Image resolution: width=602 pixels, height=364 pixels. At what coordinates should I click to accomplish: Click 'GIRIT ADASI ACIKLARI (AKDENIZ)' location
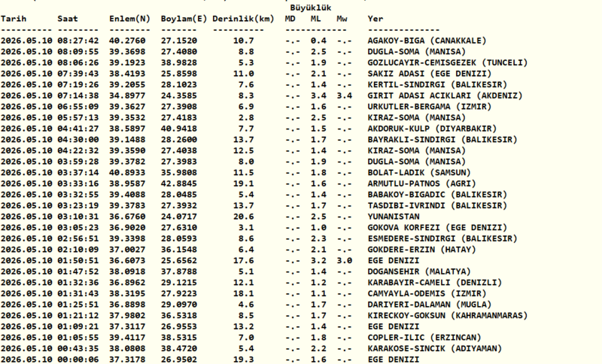click(x=445, y=96)
